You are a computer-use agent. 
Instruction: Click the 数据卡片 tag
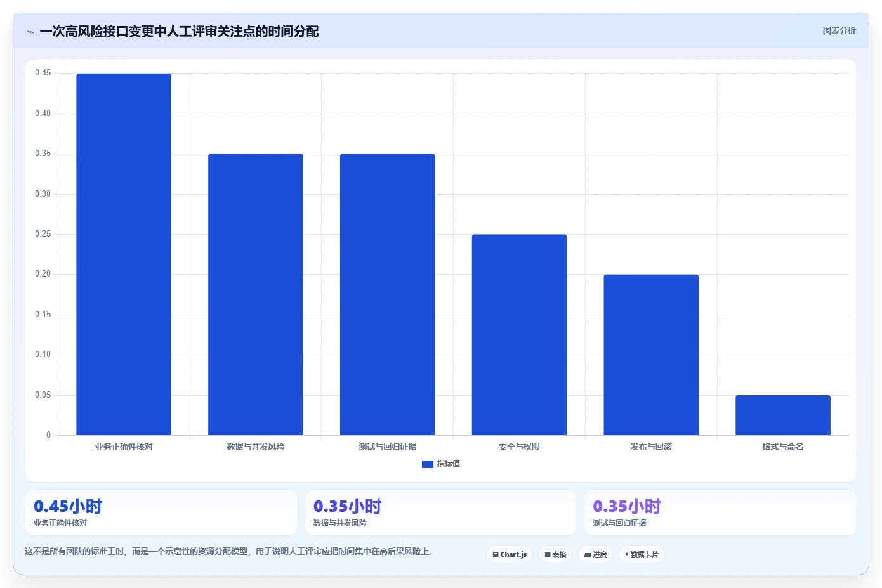pyautogui.click(x=642, y=554)
